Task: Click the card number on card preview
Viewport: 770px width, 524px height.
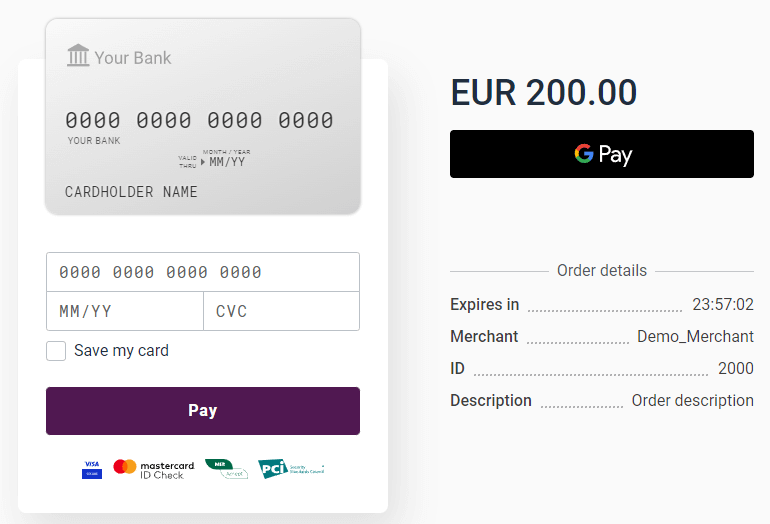Action: click(x=199, y=120)
